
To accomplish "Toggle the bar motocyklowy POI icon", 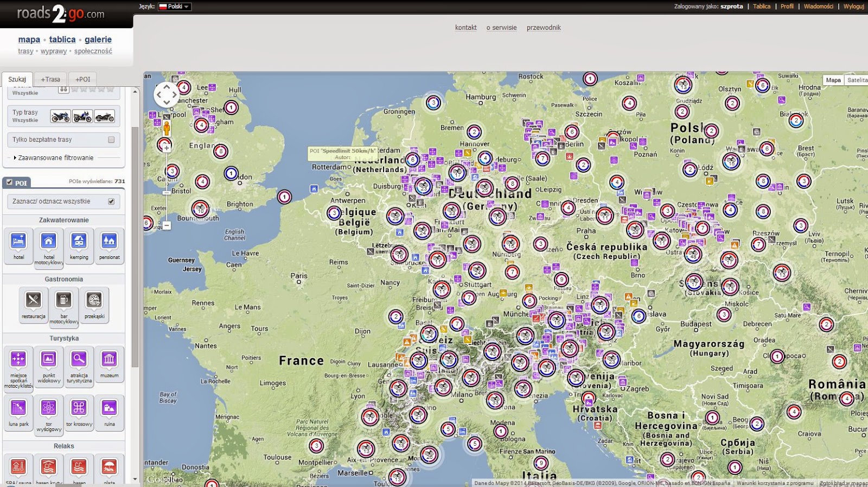I will pos(64,306).
